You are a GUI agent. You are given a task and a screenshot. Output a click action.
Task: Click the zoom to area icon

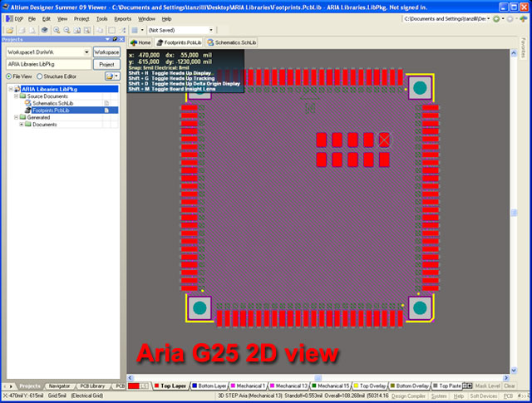87,30
